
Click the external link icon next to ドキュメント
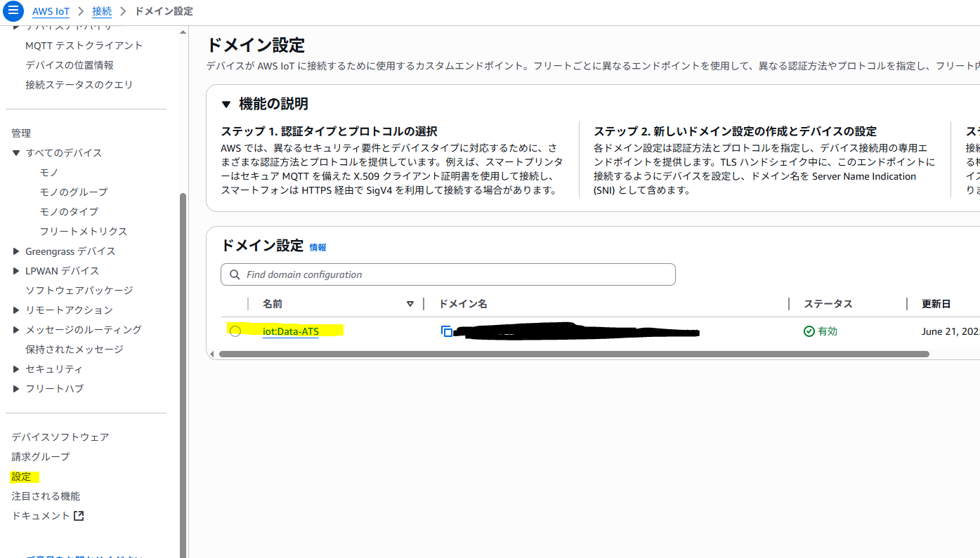click(79, 516)
